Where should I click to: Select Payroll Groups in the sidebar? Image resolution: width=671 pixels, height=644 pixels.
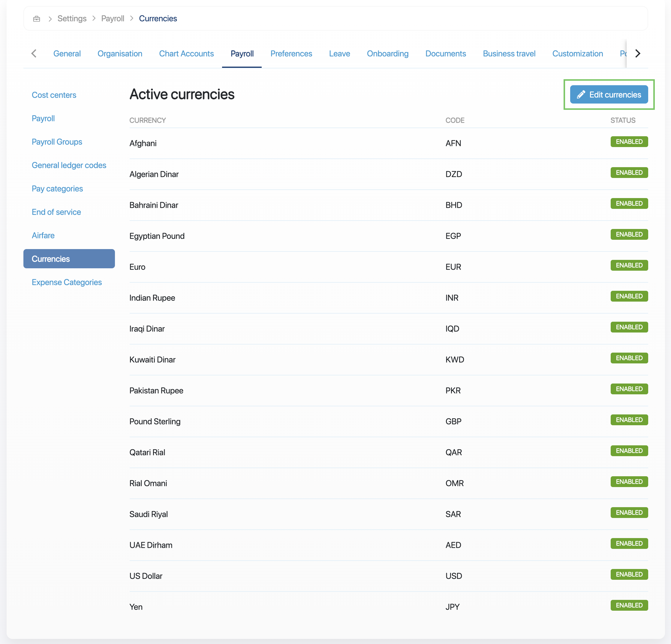[x=57, y=142]
